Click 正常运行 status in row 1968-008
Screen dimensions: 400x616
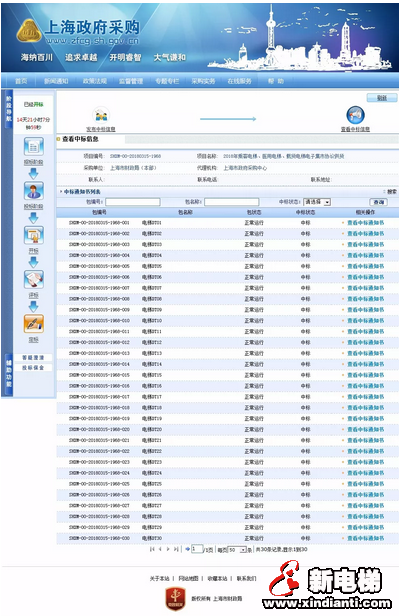tap(254, 299)
